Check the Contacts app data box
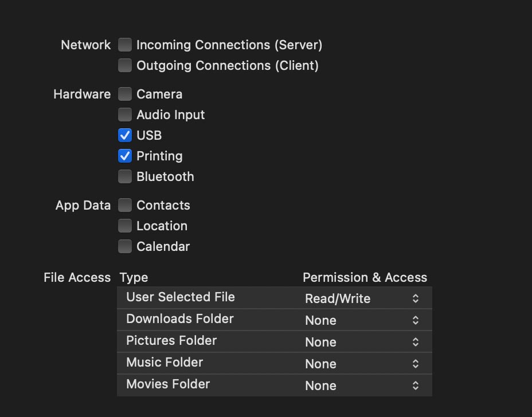This screenshot has width=532, height=417. 125,205
